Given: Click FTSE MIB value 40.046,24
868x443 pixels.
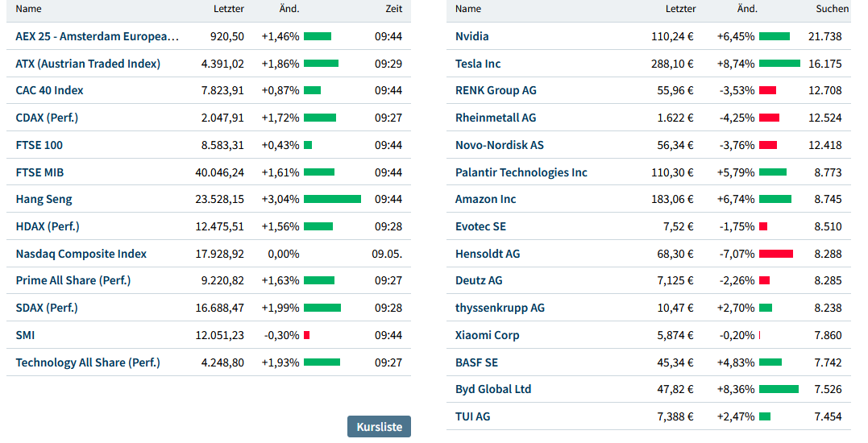Looking at the screenshot, I should tap(220, 172).
